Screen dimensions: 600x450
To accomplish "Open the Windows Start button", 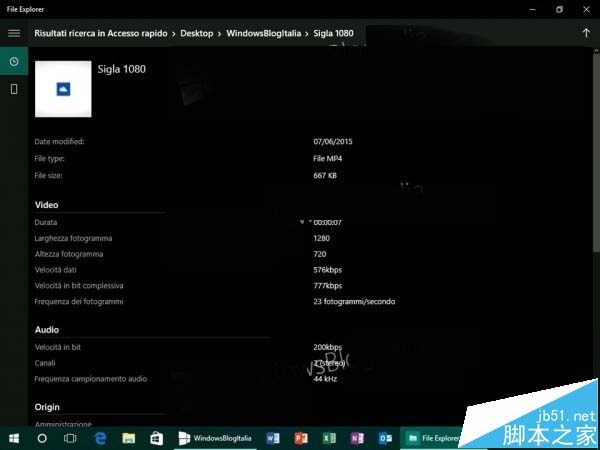I will (x=14, y=439).
